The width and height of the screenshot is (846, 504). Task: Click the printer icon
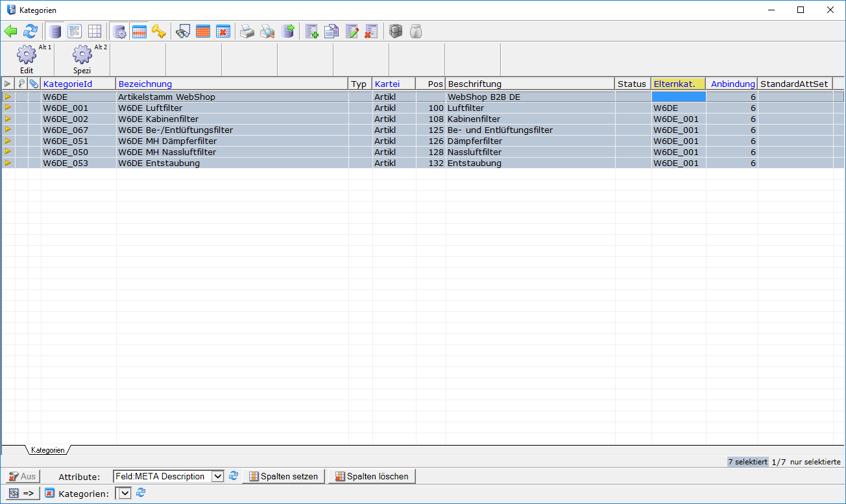pos(247,31)
